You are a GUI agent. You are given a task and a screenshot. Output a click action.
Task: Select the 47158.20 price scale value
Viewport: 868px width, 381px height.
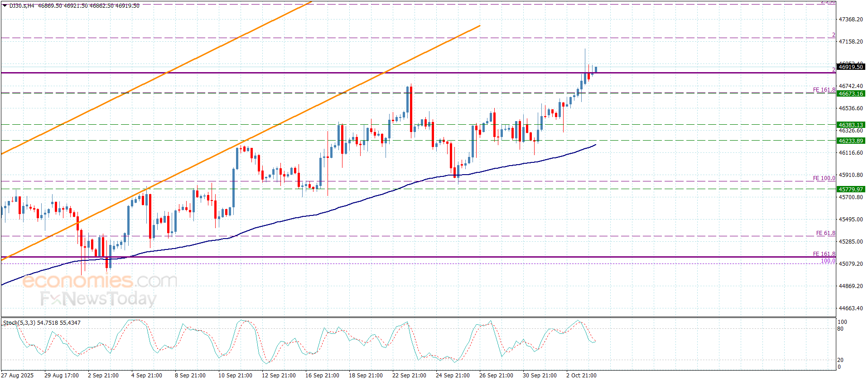point(851,41)
